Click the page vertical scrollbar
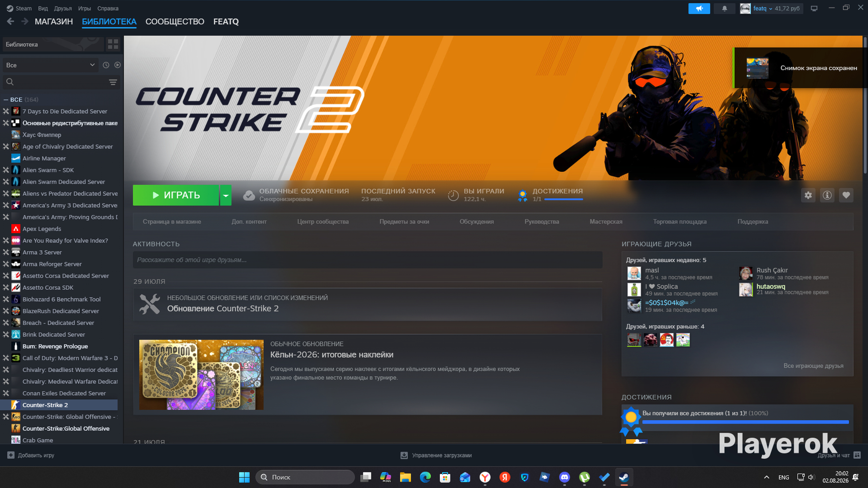Image resolution: width=868 pixels, height=488 pixels. [x=865, y=105]
